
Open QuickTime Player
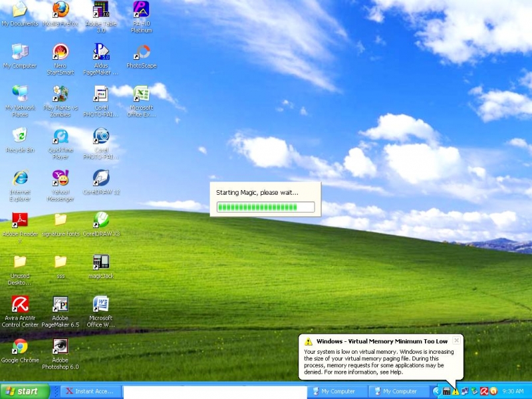point(61,140)
